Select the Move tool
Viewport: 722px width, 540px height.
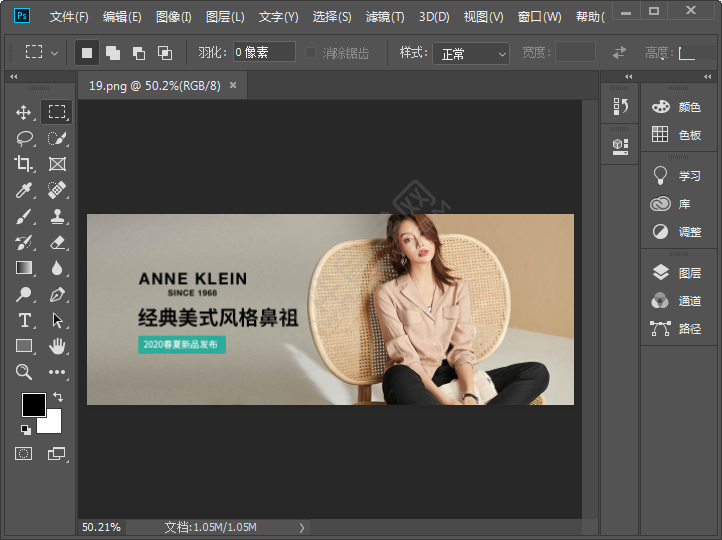24,112
